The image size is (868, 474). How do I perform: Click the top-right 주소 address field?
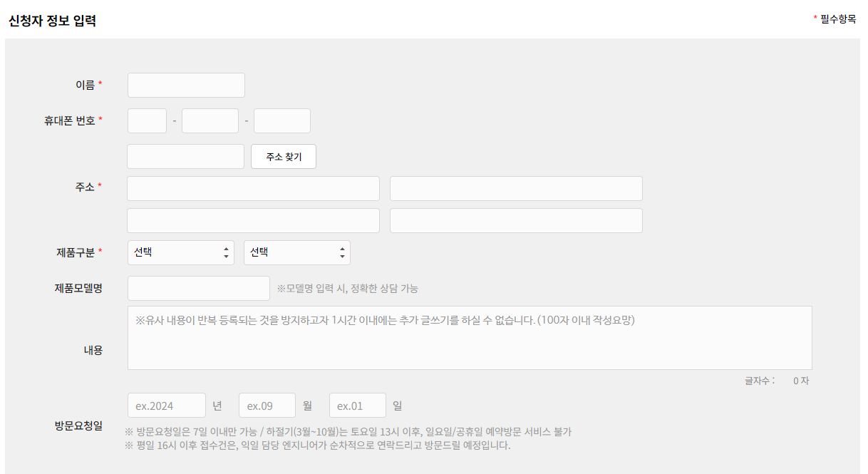click(x=515, y=188)
